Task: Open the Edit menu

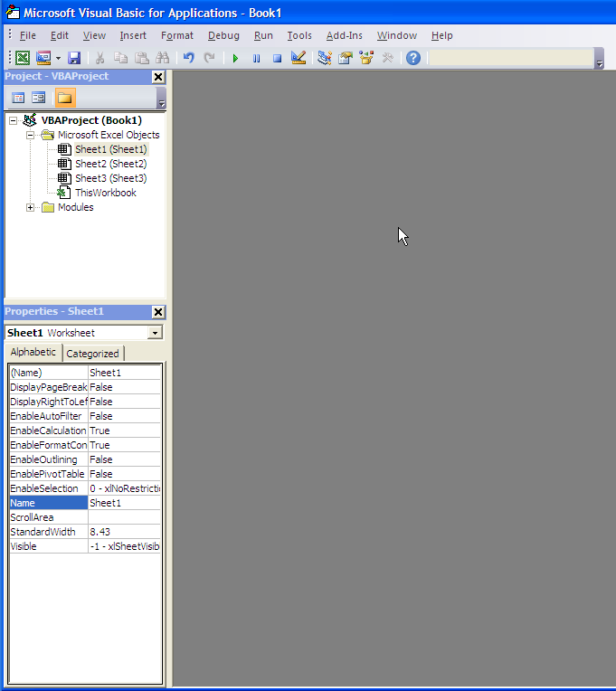Action: click(60, 35)
